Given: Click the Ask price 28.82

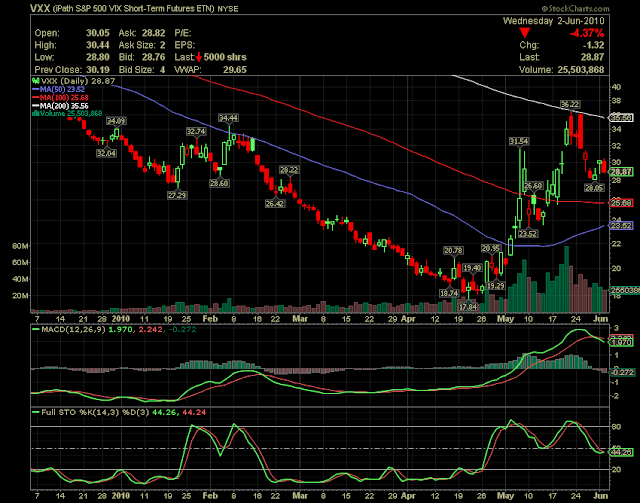Looking at the screenshot, I should coord(153,33).
